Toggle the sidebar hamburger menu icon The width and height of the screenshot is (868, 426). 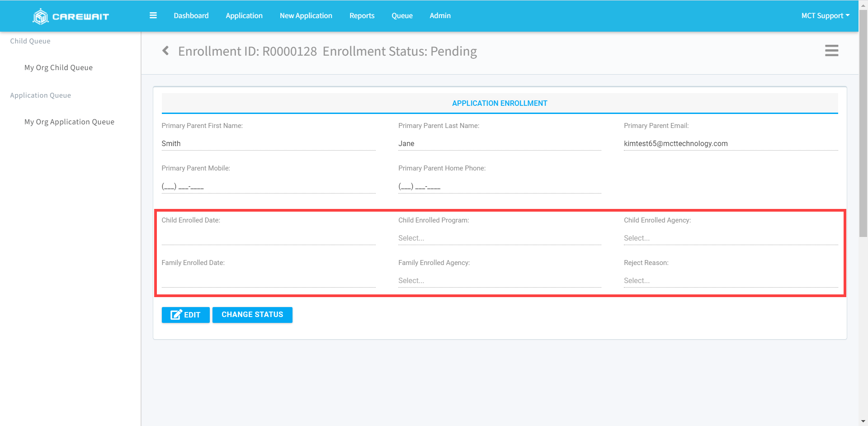pyautogui.click(x=153, y=15)
